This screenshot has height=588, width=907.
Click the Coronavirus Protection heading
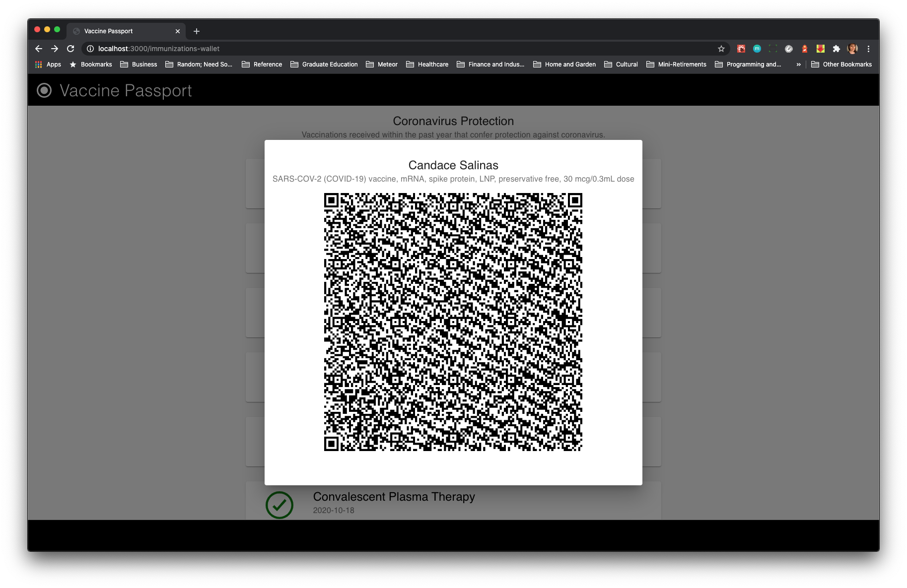point(453,121)
